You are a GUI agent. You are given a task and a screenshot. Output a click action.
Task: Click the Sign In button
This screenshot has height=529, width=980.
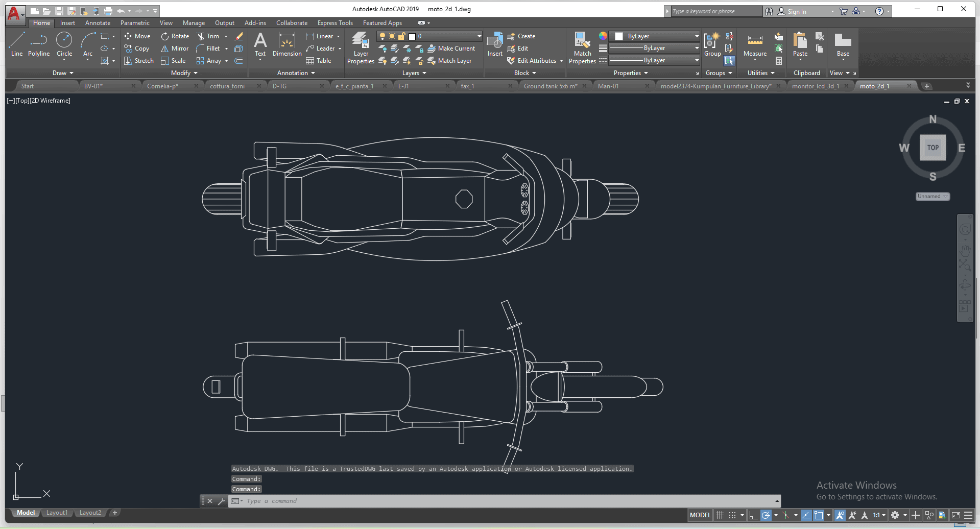click(796, 11)
